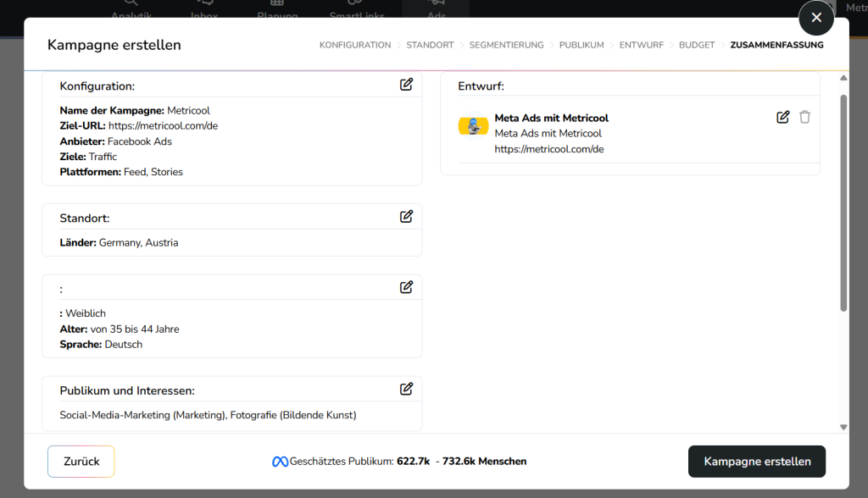Go to the Publikum step
Screen dimensions: 868x498
pyautogui.click(x=581, y=45)
